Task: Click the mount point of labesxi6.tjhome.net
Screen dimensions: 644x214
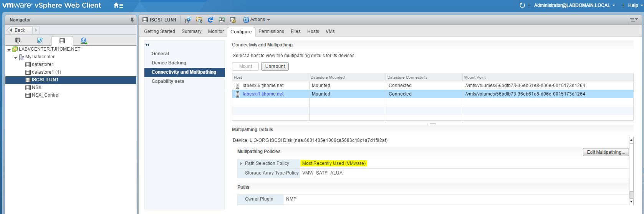Action: click(x=525, y=86)
